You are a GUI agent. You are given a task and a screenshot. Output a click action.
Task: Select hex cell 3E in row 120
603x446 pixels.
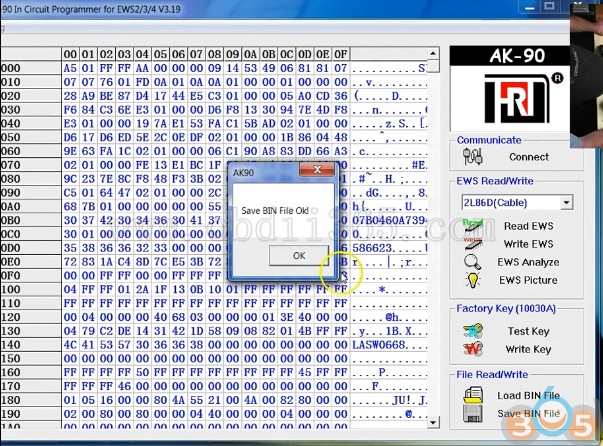coord(287,317)
